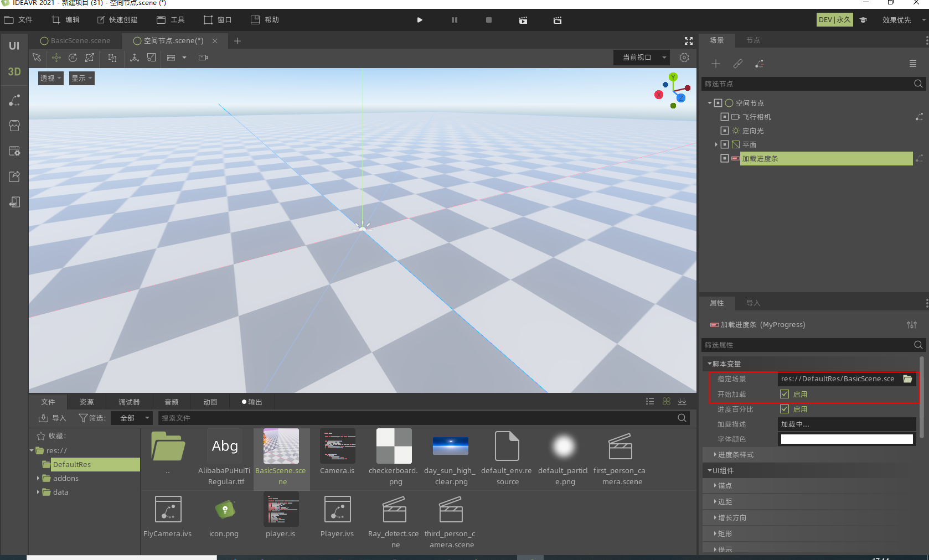Switch to BasicScene.scene tab
The image size is (929, 560).
[75, 41]
